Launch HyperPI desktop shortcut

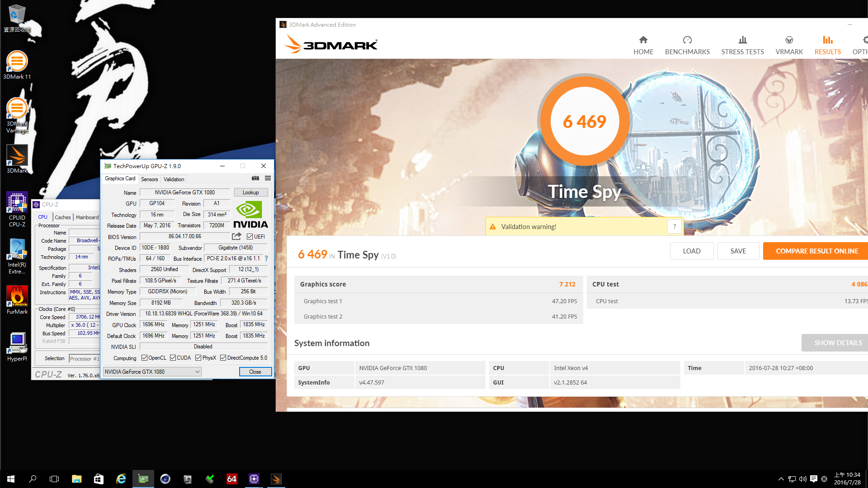(x=17, y=347)
